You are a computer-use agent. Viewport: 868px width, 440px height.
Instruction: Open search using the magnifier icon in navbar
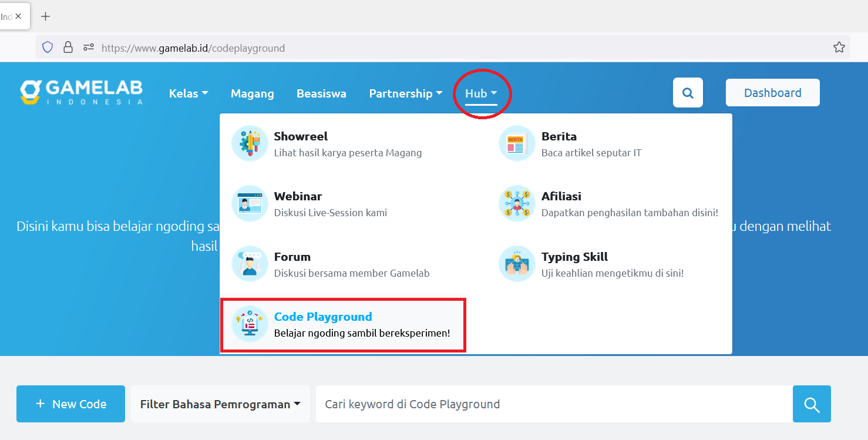coord(688,92)
